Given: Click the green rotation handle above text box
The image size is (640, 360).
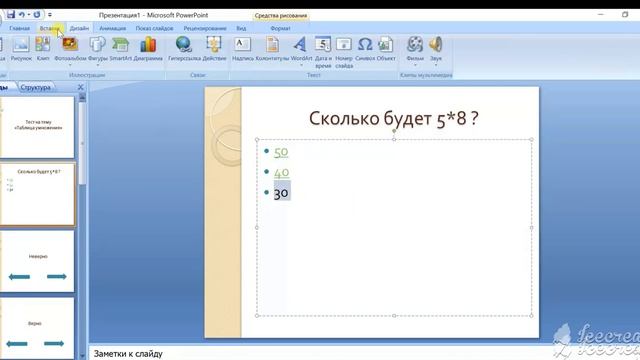Looking at the screenshot, I should click(x=394, y=131).
